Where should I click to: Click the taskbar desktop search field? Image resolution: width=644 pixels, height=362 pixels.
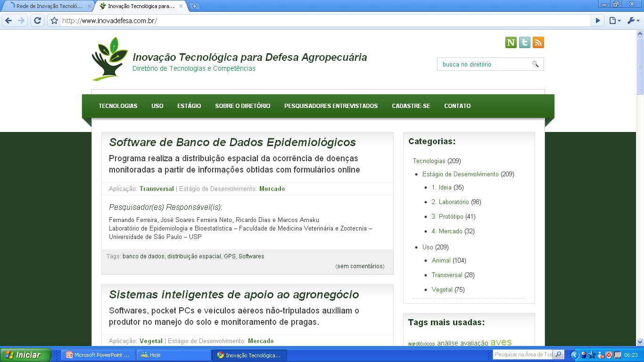(x=523, y=354)
